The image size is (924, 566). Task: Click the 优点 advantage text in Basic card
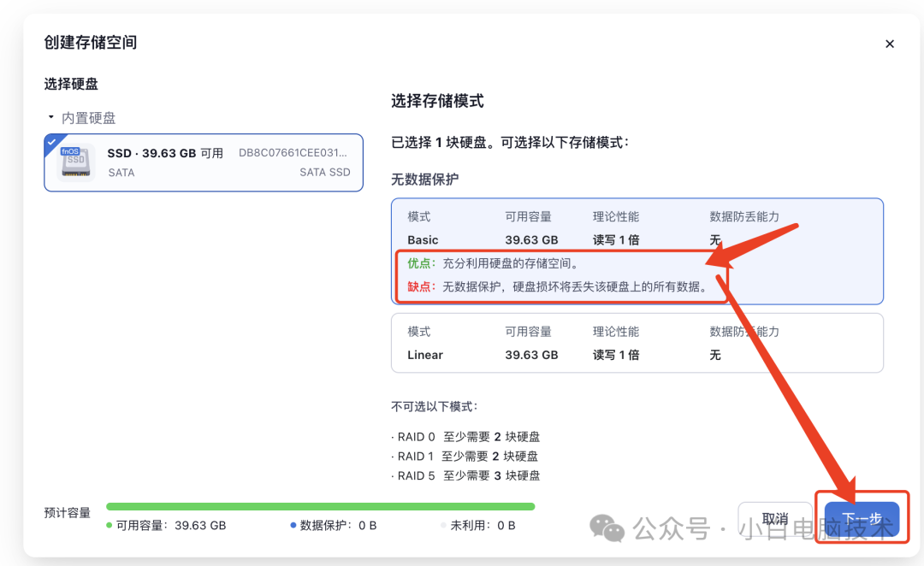tap(423, 263)
